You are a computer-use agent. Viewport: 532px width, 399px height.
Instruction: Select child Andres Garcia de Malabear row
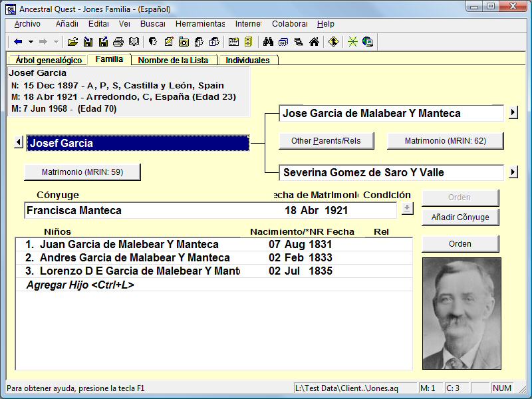[133, 258]
